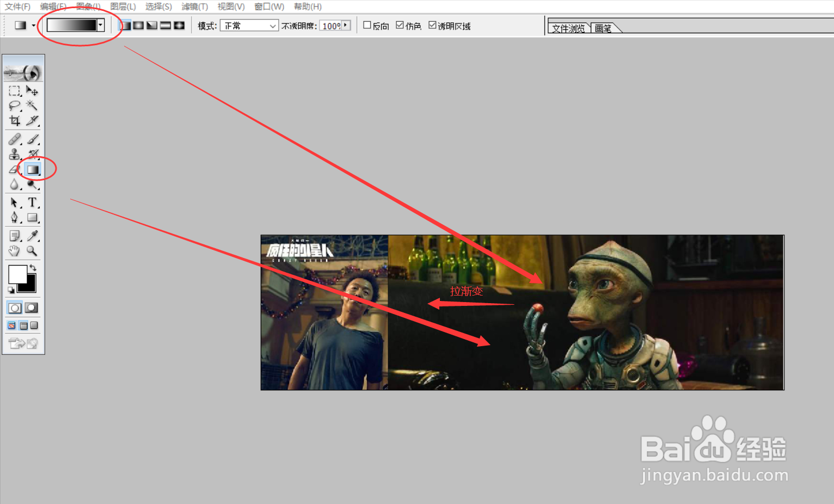834x504 pixels.
Task: Switch to full screen with menu bar
Action: [23, 325]
